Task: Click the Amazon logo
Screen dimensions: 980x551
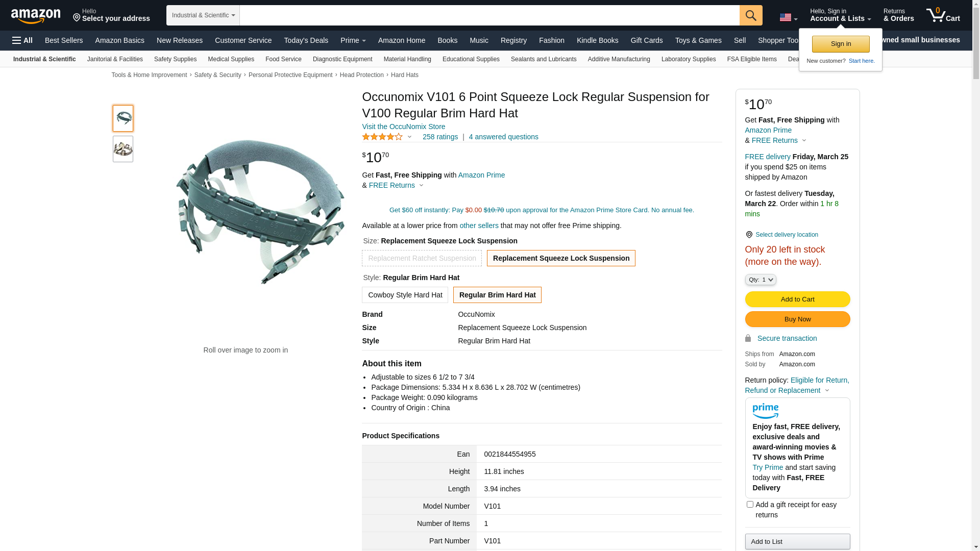Action: [x=36, y=16]
